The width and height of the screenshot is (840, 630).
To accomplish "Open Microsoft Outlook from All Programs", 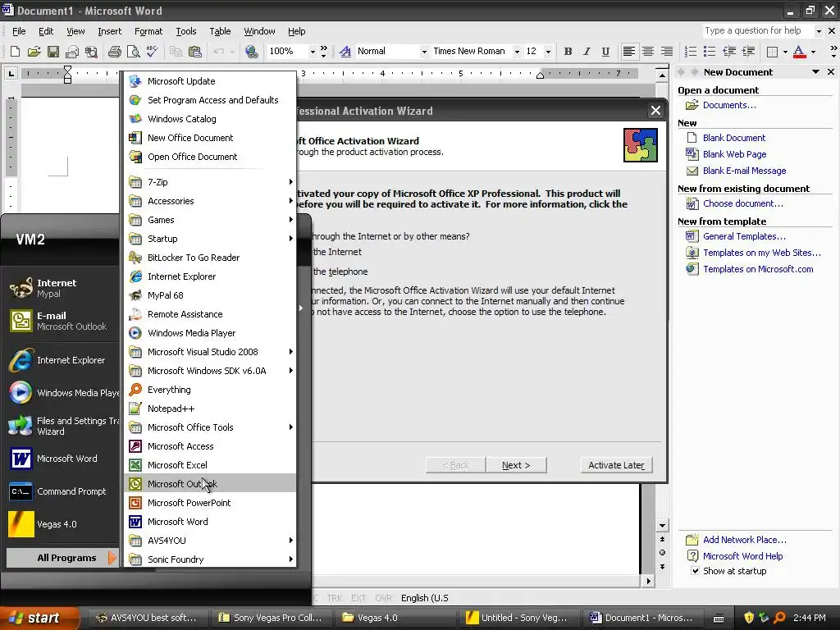I will [x=210, y=484].
